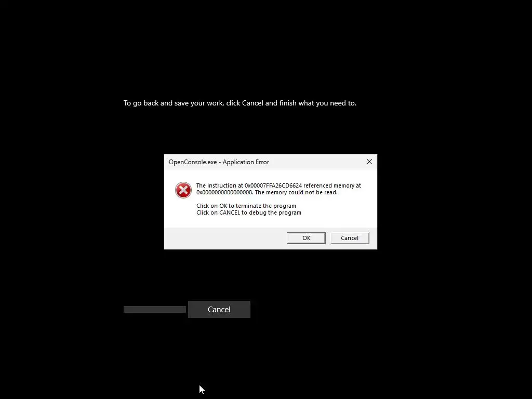Click the blank grey button beside Cancel

point(155,310)
